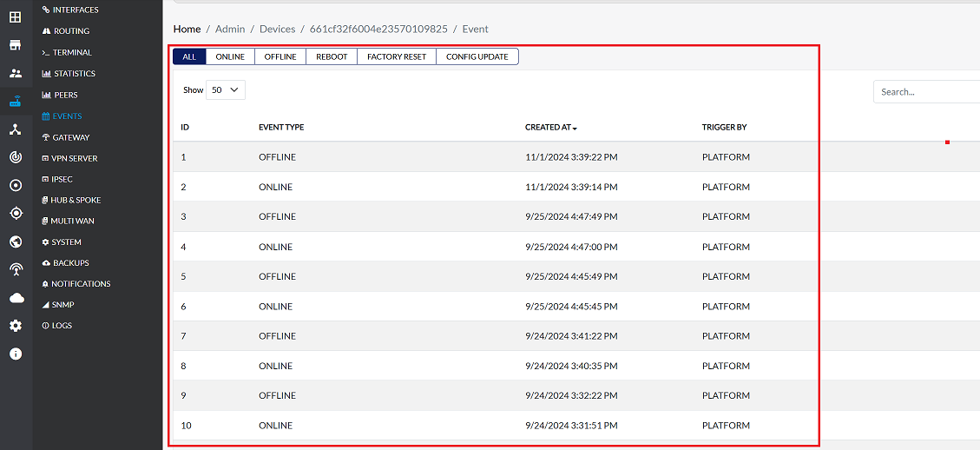This screenshot has width=980, height=450.
Task: Filter events by the OFFLINE tab
Action: pos(280,57)
